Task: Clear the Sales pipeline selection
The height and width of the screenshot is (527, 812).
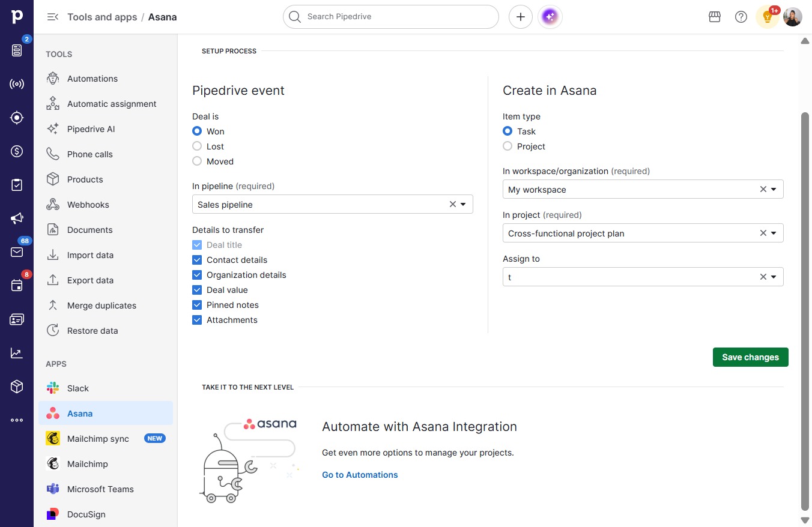Action: pos(453,204)
